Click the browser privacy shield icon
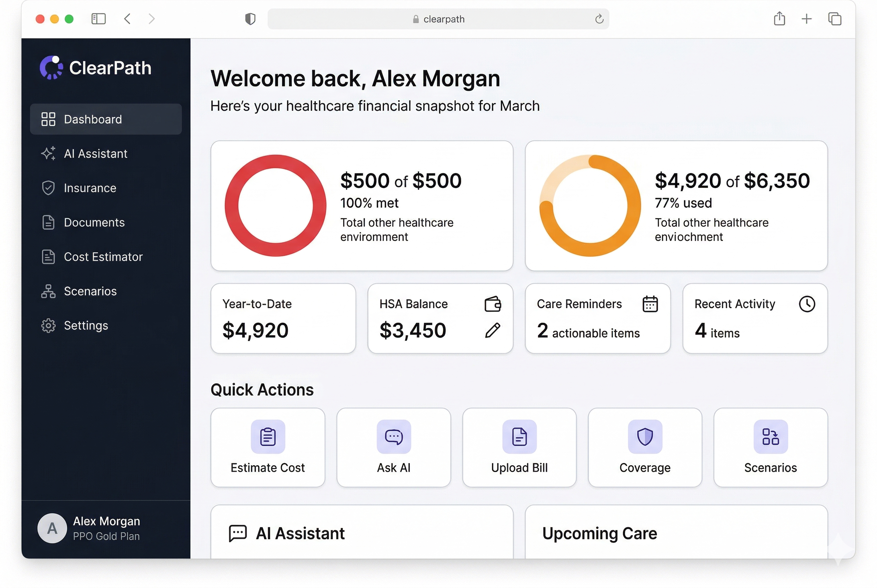Screen dimensions: 877x588 pyautogui.click(x=250, y=19)
